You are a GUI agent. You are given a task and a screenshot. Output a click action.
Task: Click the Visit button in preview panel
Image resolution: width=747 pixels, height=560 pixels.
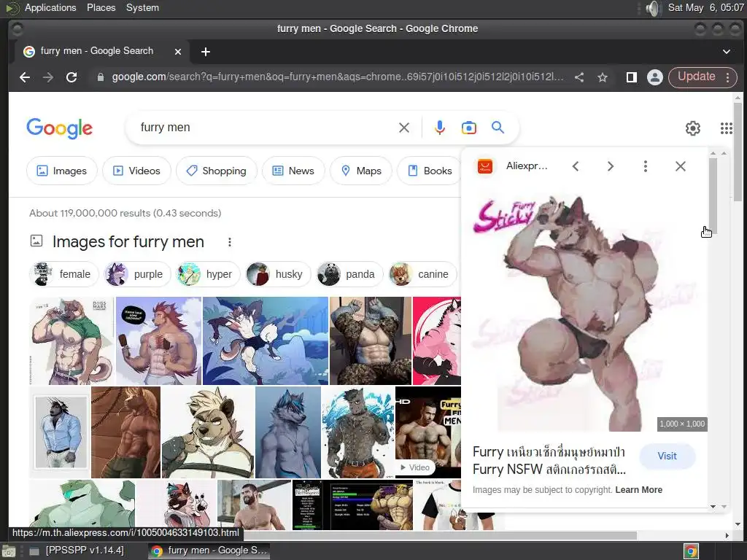(x=667, y=456)
